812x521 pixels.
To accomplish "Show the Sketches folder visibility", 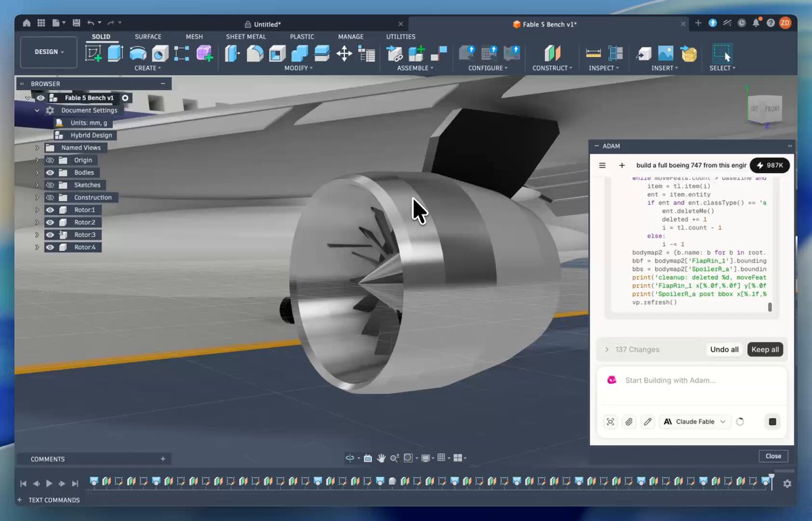I will (x=50, y=185).
